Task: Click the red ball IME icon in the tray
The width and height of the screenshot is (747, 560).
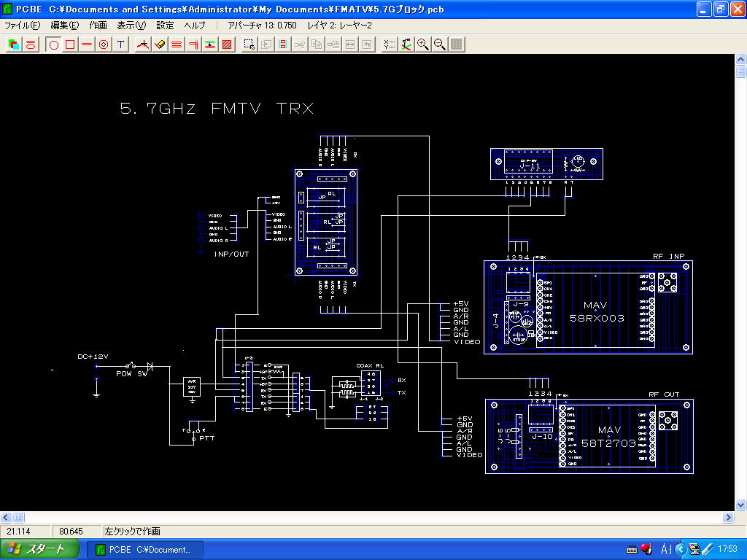Action: (646, 550)
